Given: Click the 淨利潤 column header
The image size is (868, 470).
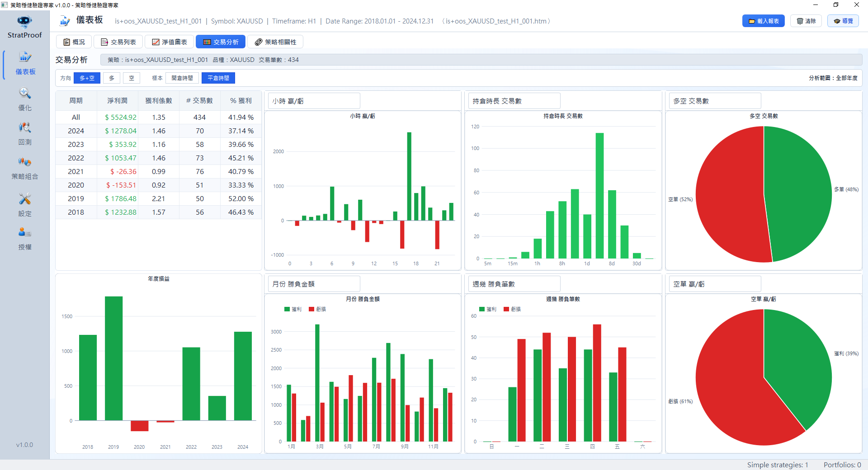Looking at the screenshot, I should (x=117, y=101).
